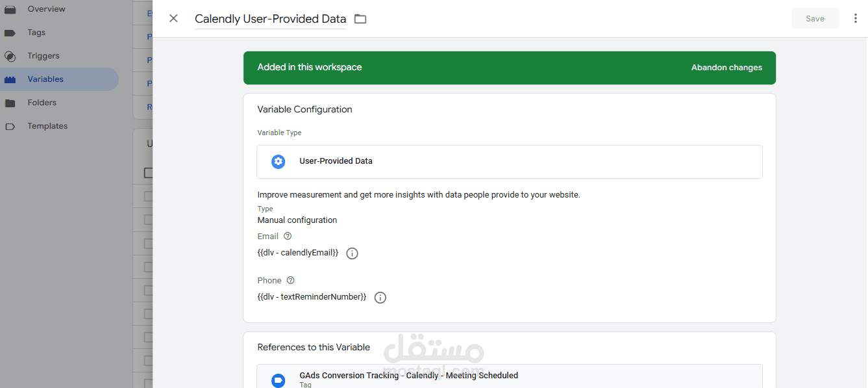Click the References to this Variable heading
Screen dimensions: 868x388
coord(314,347)
